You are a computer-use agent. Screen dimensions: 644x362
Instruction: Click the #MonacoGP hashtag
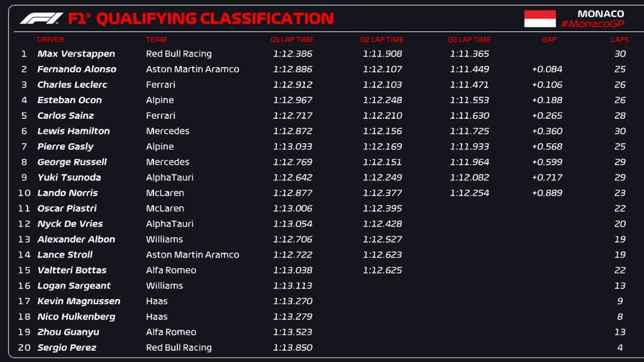[592, 24]
